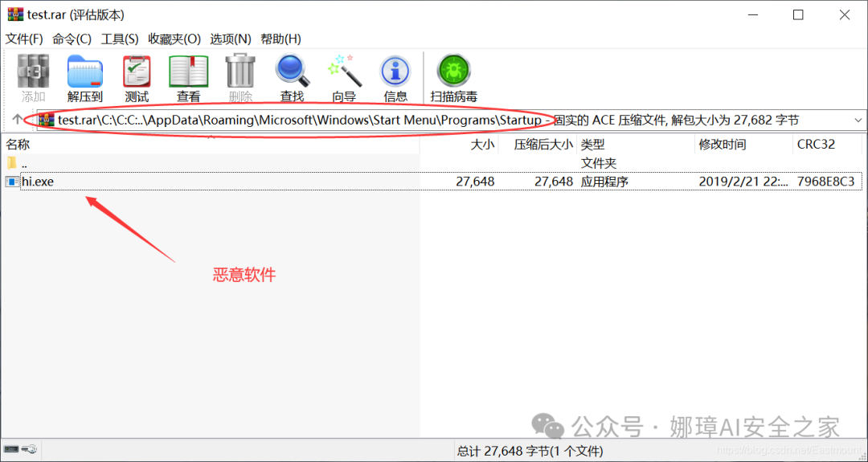Open the 命令(C) menu
This screenshot has height=462, width=868.
[72, 39]
